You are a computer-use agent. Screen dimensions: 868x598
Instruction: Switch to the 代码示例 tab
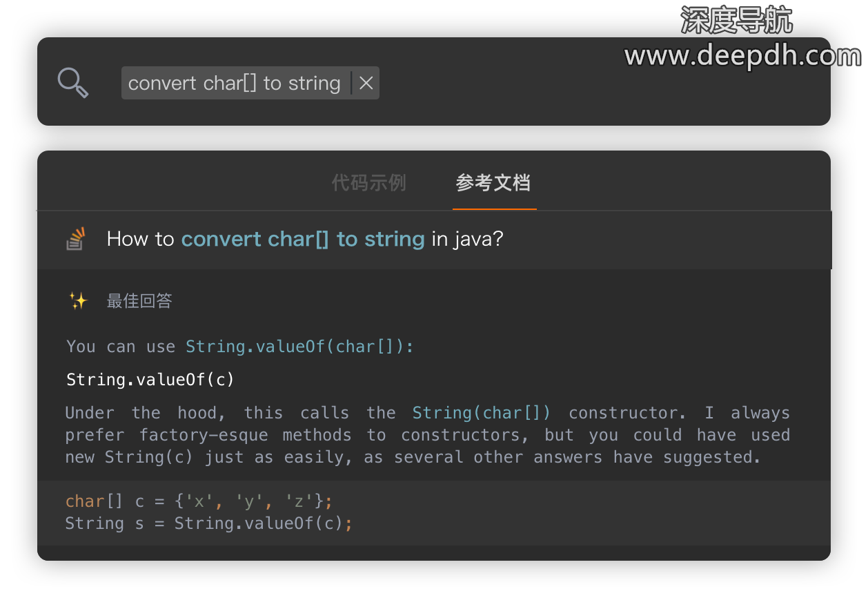point(368,183)
